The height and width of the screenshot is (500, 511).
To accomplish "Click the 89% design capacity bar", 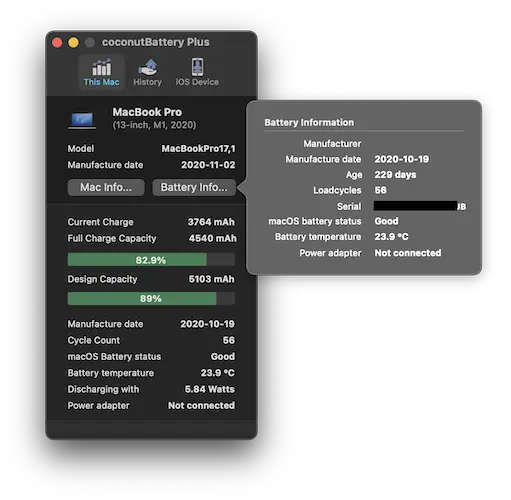I will click(x=151, y=298).
